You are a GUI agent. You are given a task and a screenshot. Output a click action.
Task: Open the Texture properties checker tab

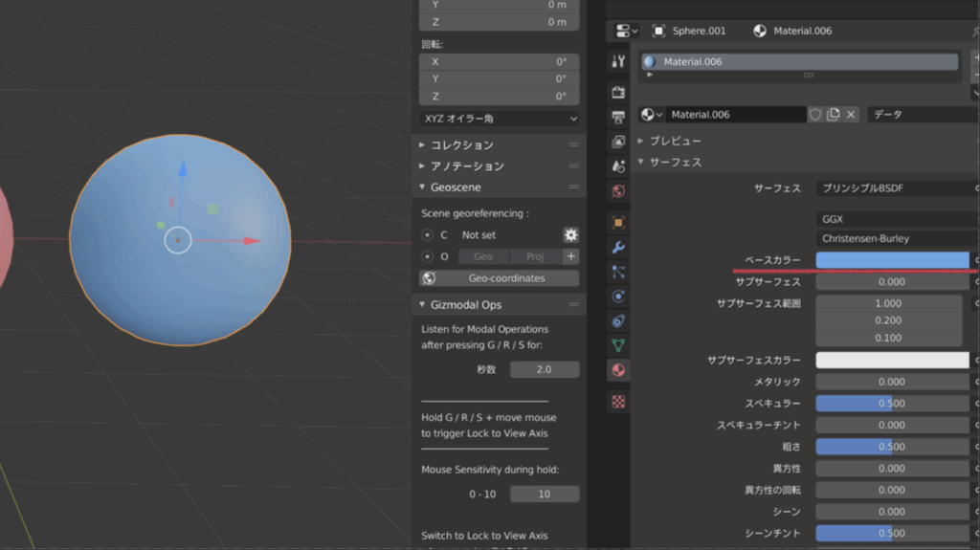point(618,402)
